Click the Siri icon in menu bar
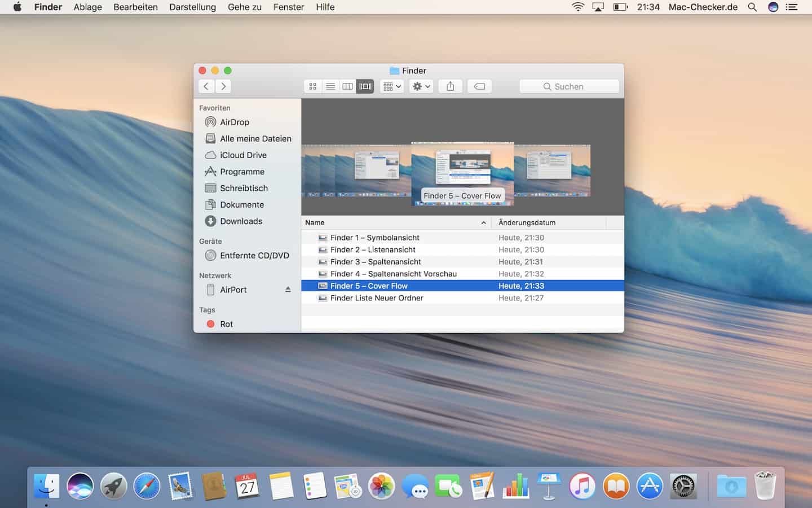812x508 pixels. point(773,7)
